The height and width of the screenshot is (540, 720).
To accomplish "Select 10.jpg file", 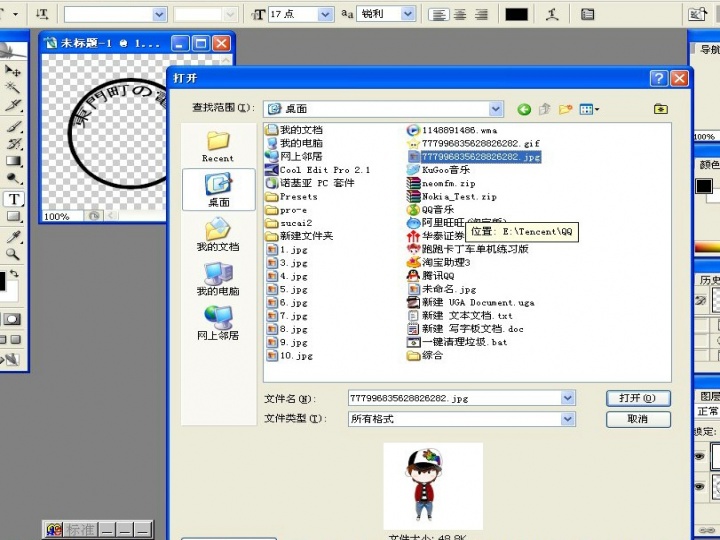I will (x=290, y=356).
